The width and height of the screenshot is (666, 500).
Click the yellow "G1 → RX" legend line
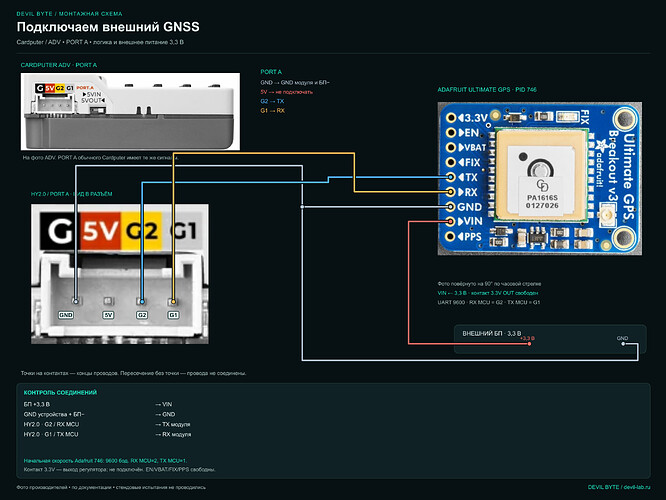pyautogui.click(x=272, y=110)
